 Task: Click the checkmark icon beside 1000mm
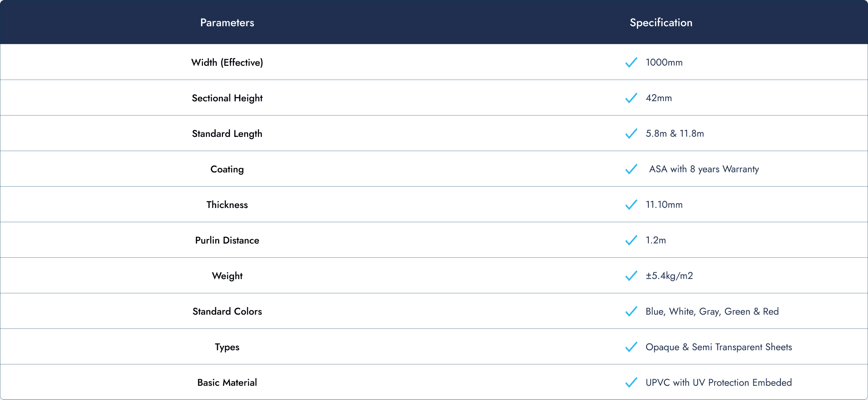(x=631, y=63)
